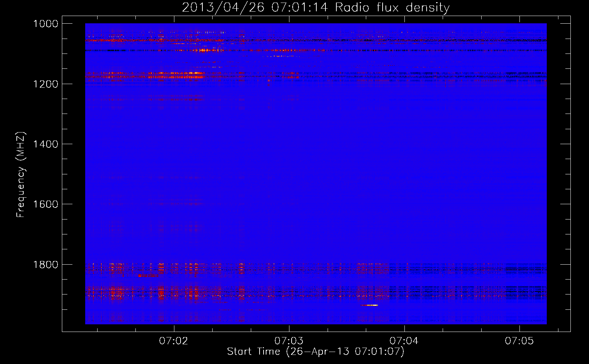Click the 1800 frequency tick label
Viewport: 589px width, 364px height.
pos(46,265)
